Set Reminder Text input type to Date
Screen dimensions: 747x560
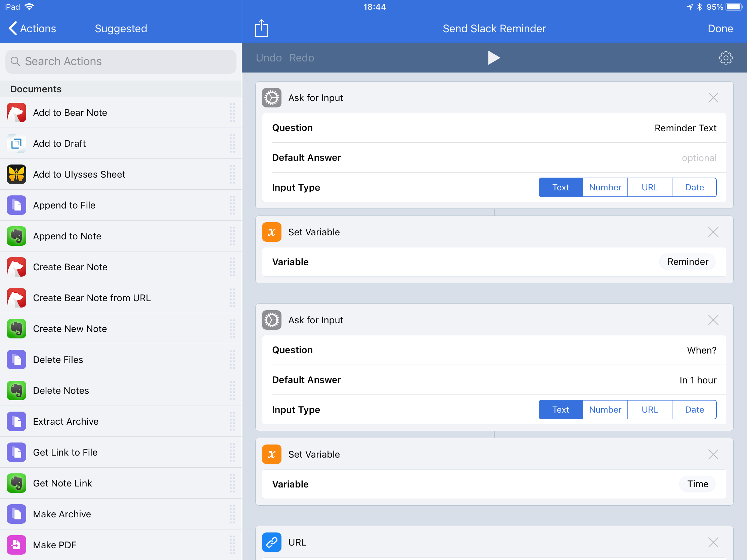click(694, 187)
